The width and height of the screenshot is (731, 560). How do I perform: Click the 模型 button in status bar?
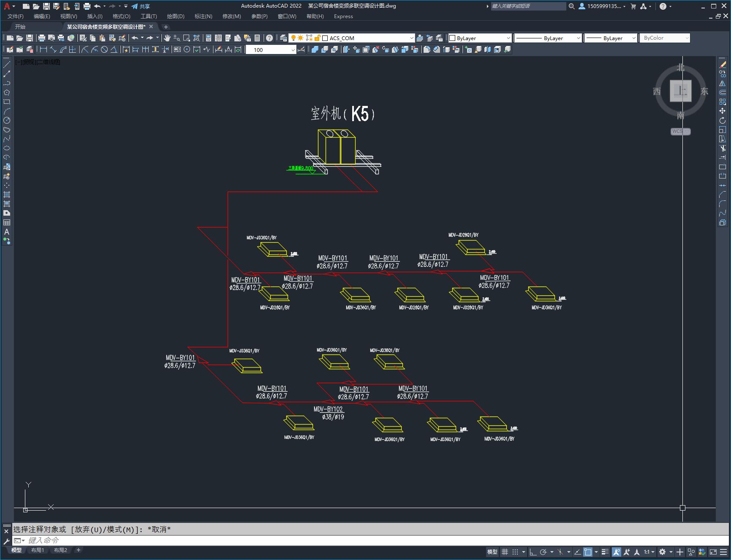pos(492,552)
